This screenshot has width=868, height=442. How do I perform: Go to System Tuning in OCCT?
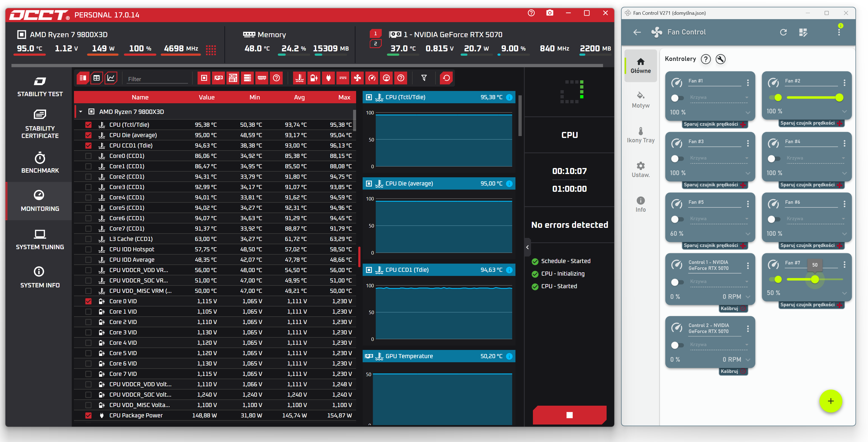[x=40, y=240]
